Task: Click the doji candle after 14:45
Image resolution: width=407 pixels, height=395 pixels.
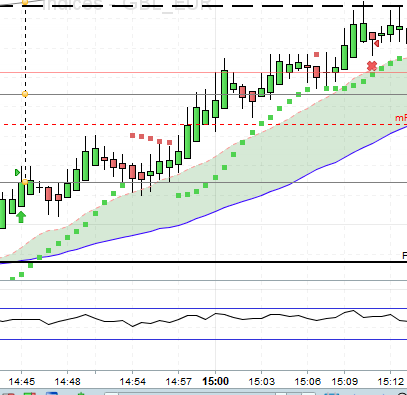Action: point(39,188)
